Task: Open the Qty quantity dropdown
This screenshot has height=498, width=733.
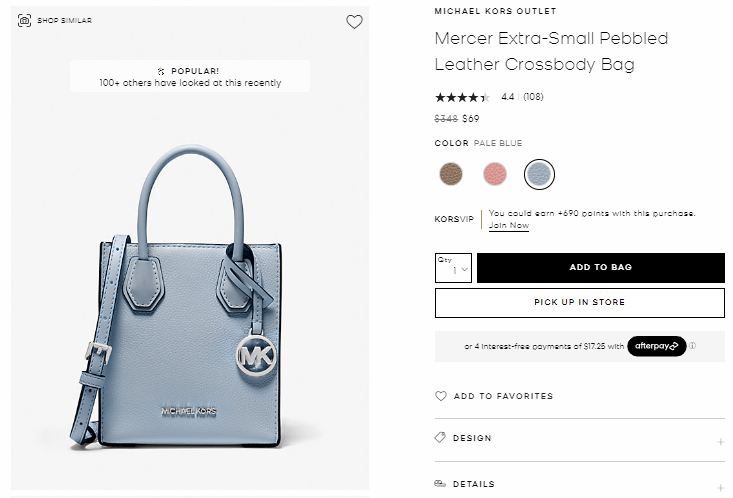Action: [x=453, y=268]
